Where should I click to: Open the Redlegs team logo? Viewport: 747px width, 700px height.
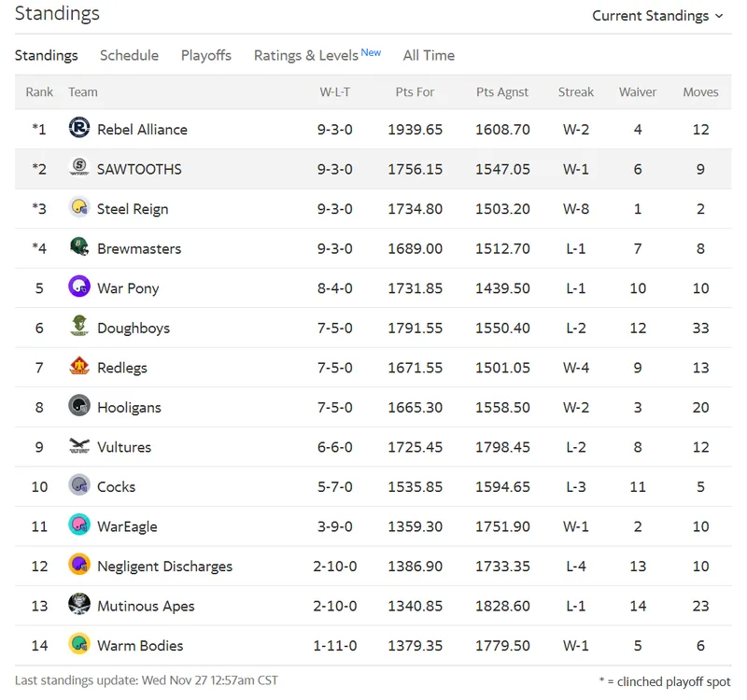coord(79,366)
